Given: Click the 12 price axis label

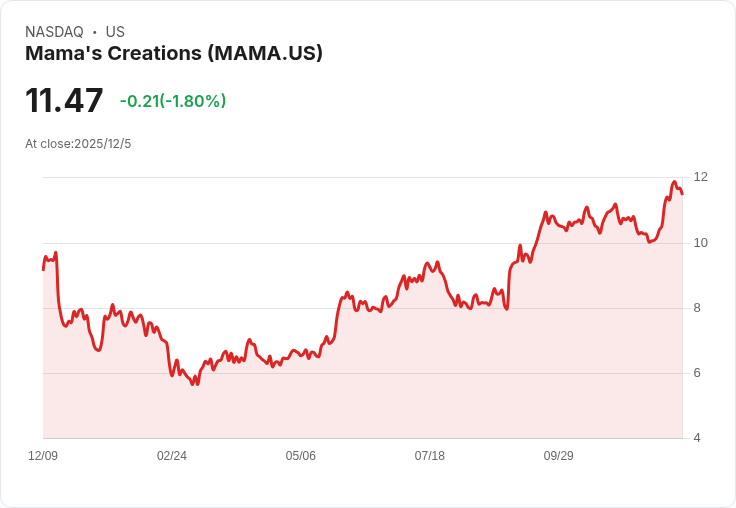Looking at the screenshot, I should [700, 177].
